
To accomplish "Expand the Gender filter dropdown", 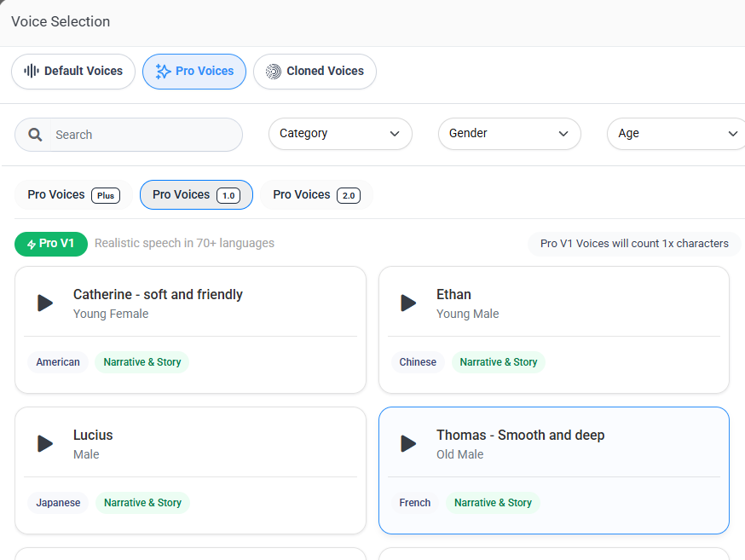I will 510,134.
